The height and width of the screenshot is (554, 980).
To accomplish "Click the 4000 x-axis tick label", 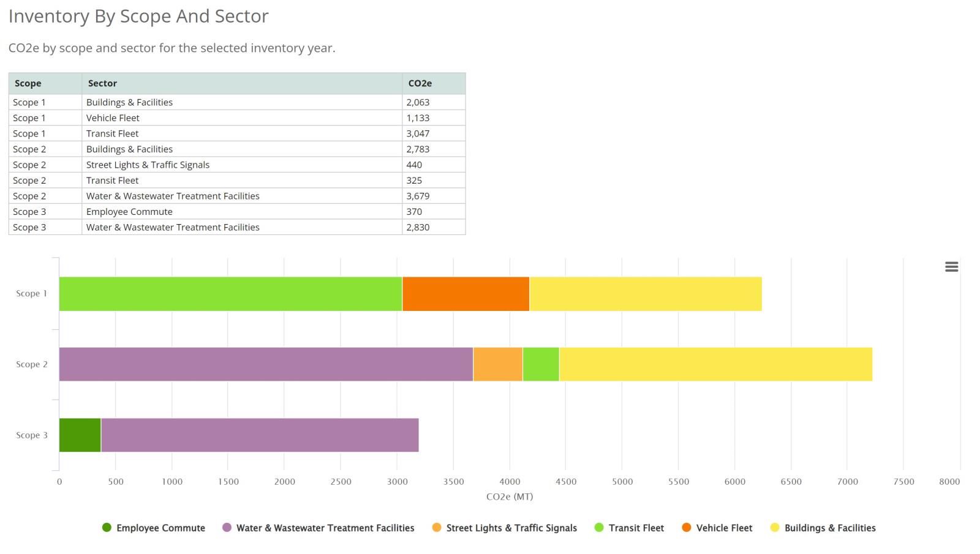I will point(510,482).
